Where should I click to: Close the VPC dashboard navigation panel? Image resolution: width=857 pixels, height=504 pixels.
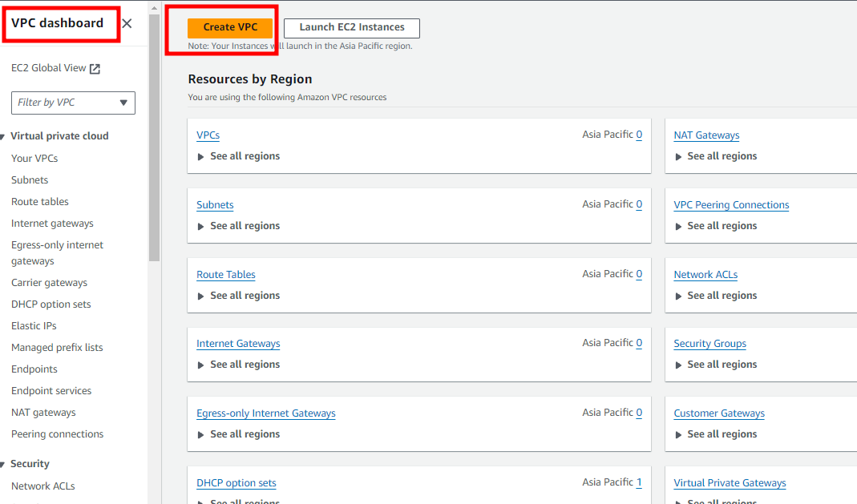click(127, 23)
